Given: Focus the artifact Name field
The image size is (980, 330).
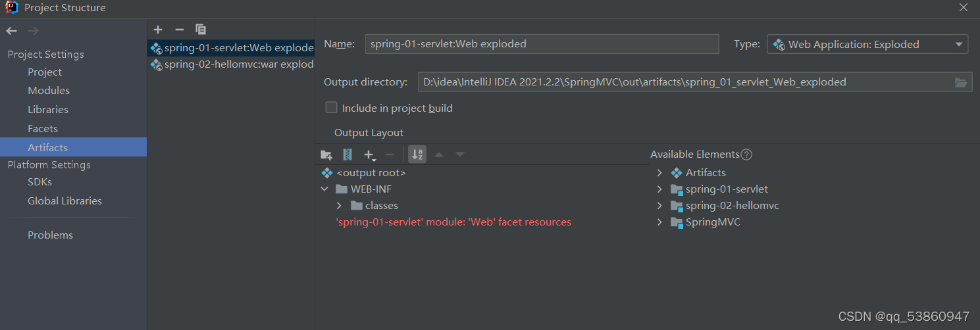Looking at the screenshot, I should (x=542, y=44).
